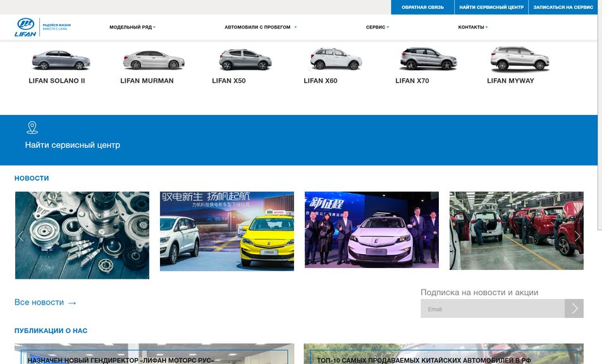Expand the Контакты dropdown menu
This screenshot has width=602, height=364.
[x=473, y=27]
